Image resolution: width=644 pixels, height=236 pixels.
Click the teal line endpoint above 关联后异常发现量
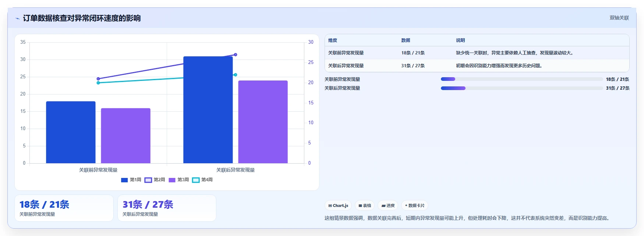[x=236, y=75]
